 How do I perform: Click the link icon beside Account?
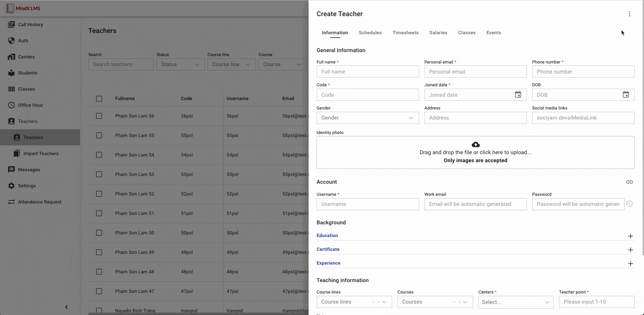coord(629,182)
